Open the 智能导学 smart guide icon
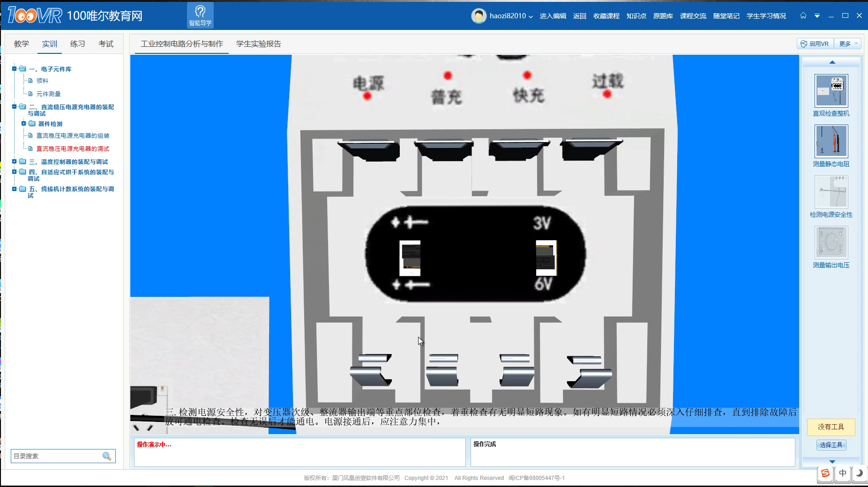The height and width of the screenshot is (487, 868). [x=200, y=15]
